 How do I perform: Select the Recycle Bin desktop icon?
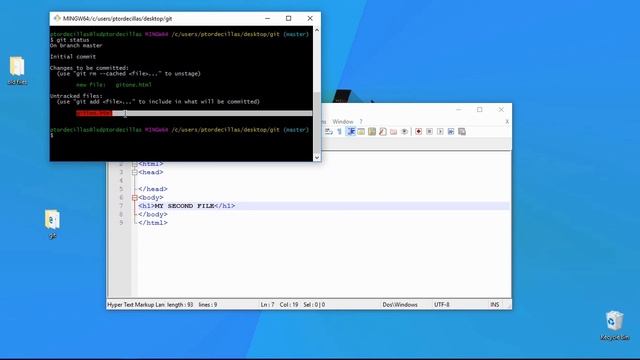tap(614, 325)
